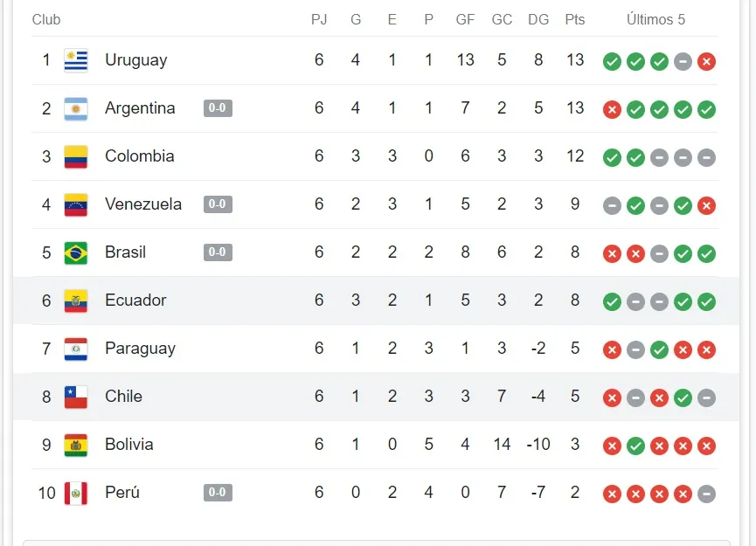Screen dimensions: 756x546
Task: Open the Uruguay team page link
Action: [136, 60]
